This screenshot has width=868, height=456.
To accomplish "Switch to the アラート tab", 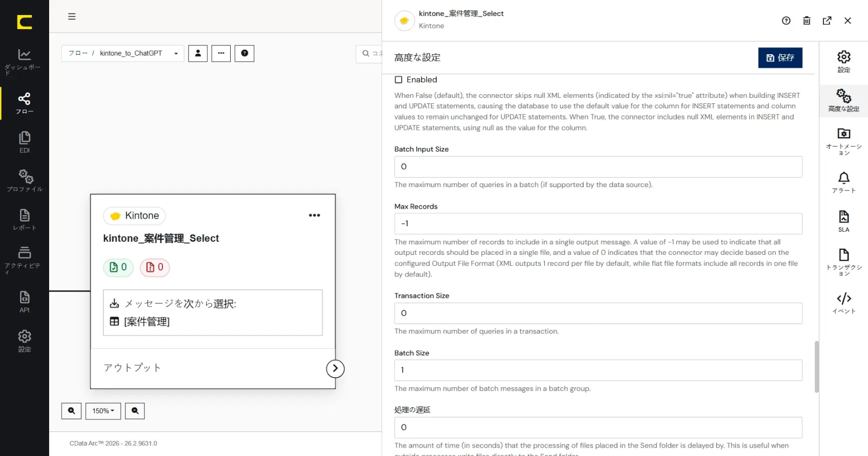I will pyautogui.click(x=844, y=183).
